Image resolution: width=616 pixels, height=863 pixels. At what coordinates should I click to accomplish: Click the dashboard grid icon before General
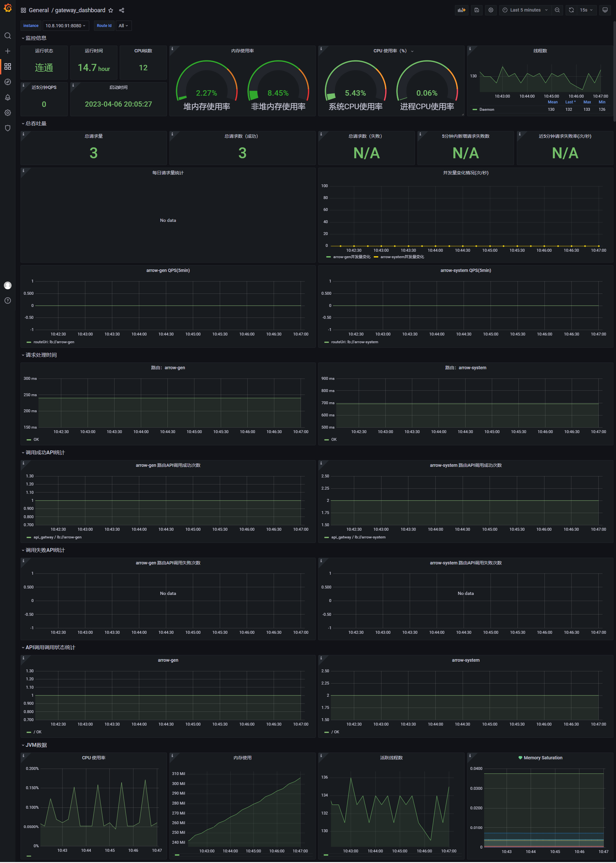(23, 10)
